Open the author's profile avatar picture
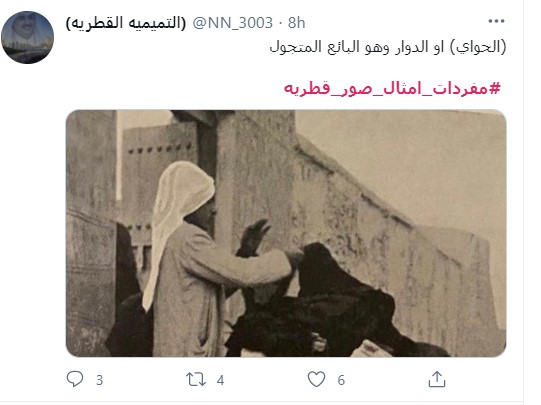This screenshot has width=541, height=405. tap(27, 37)
